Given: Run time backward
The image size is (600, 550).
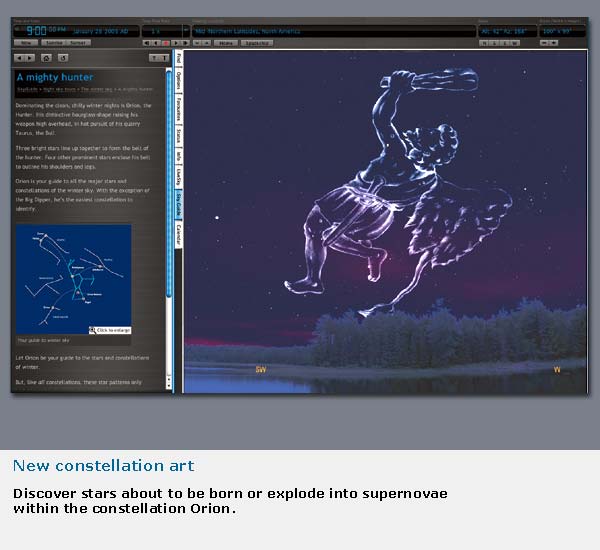Looking at the screenshot, I should coord(156,43).
